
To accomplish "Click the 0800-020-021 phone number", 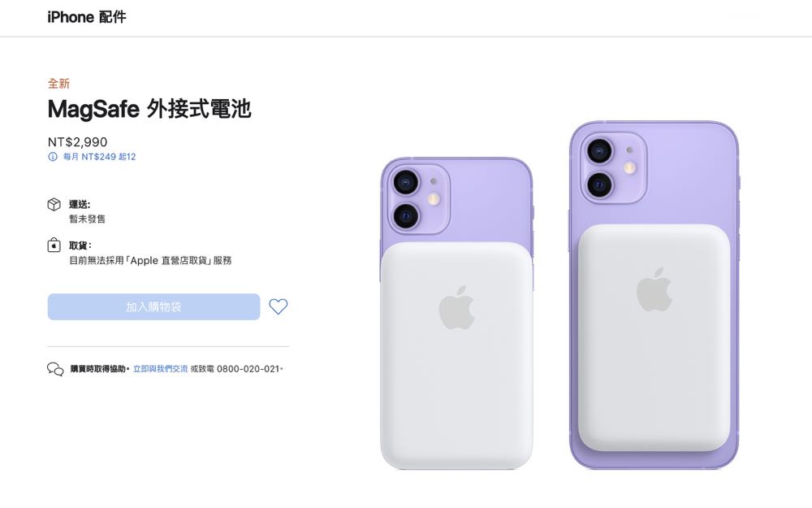I will 248,369.
